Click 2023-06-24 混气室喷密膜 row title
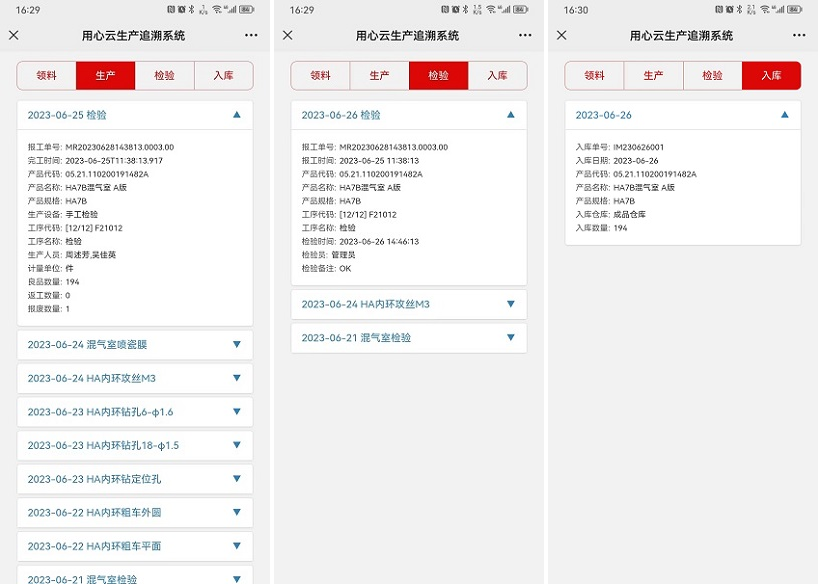This screenshot has height=586, width=821. 87,345
